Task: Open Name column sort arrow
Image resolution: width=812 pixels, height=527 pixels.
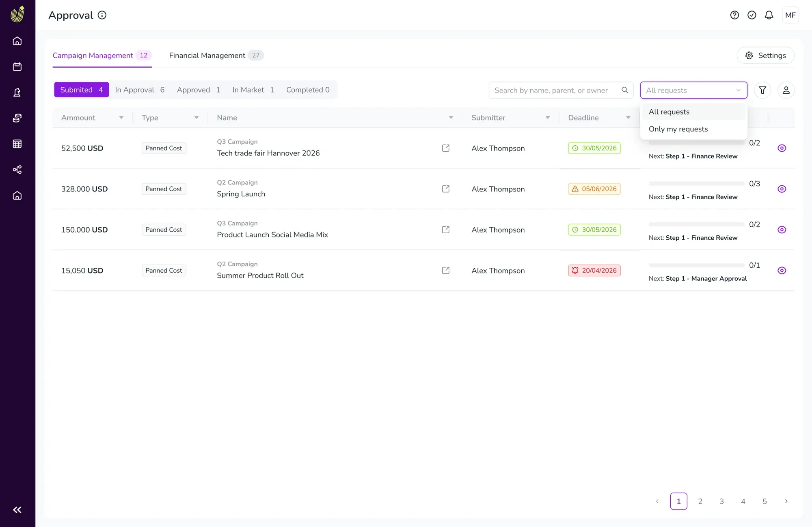Action: (451, 118)
